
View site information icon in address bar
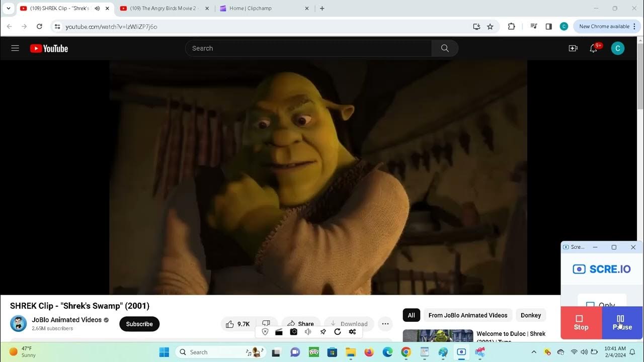click(x=57, y=27)
